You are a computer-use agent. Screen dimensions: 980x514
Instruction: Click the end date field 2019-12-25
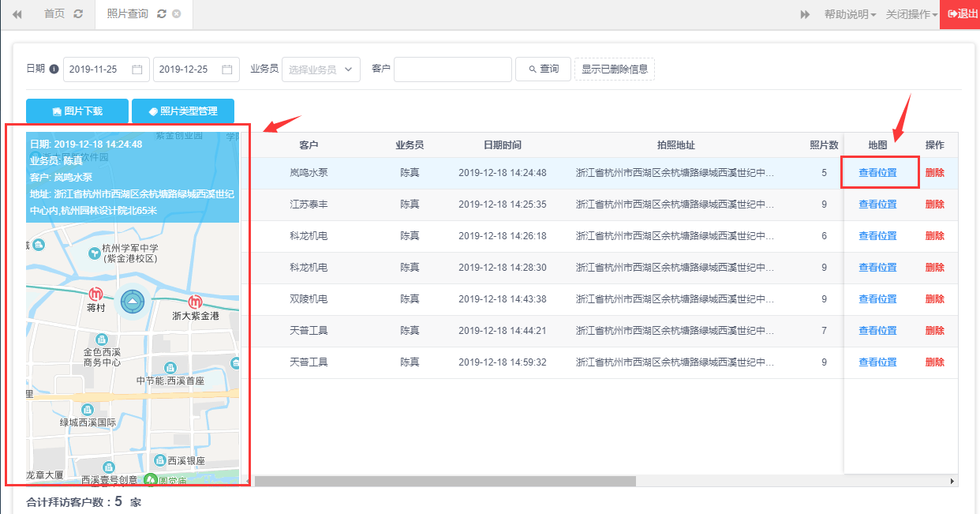coord(196,69)
